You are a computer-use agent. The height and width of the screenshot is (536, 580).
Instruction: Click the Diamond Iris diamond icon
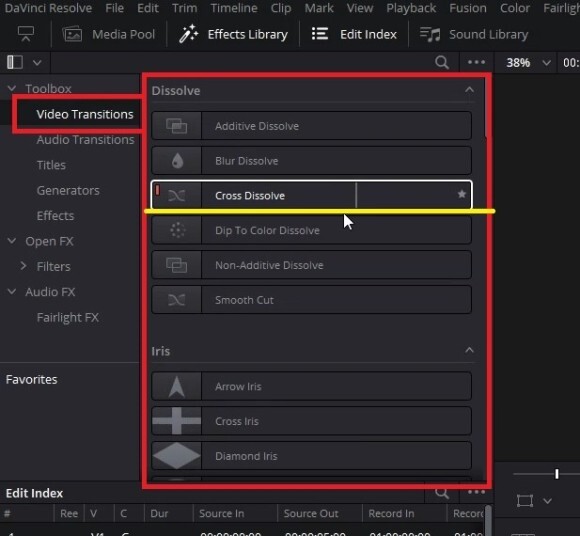pos(176,456)
